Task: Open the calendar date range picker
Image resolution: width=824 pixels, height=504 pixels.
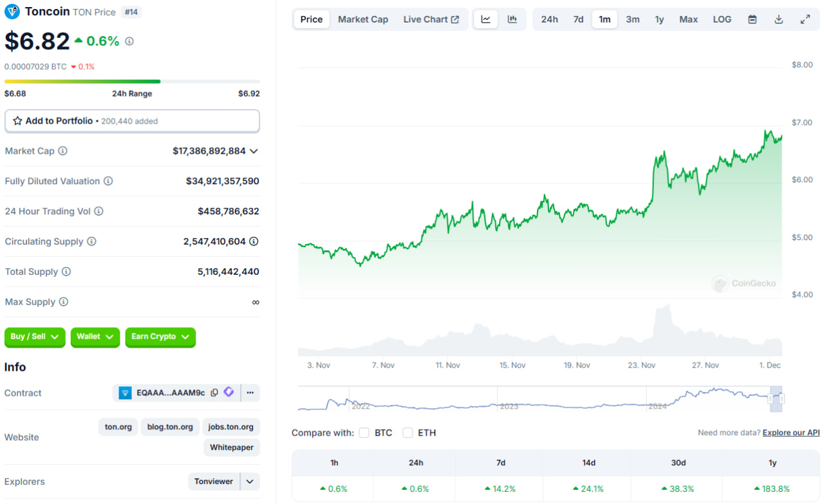Action: [752, 19]
